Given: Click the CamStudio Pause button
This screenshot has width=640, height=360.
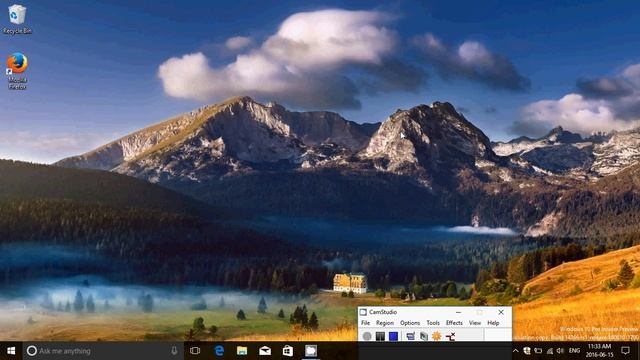Looking at the screenshot, I should click(x=380, y=336).
